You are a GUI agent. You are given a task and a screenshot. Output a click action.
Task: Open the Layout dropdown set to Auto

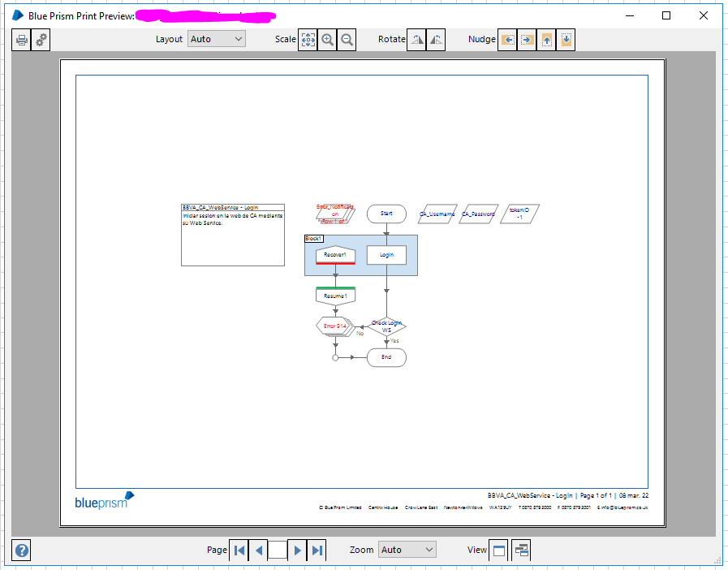pyautogui.click(x=217, y=39)
